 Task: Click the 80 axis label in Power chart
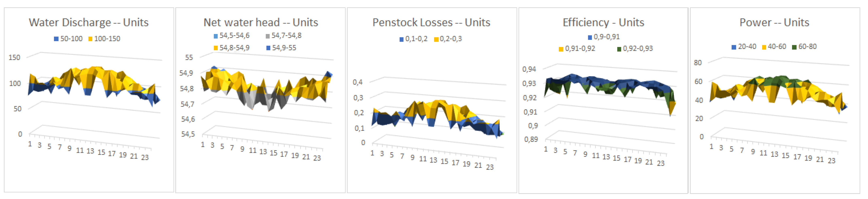(x=698, y=63)
